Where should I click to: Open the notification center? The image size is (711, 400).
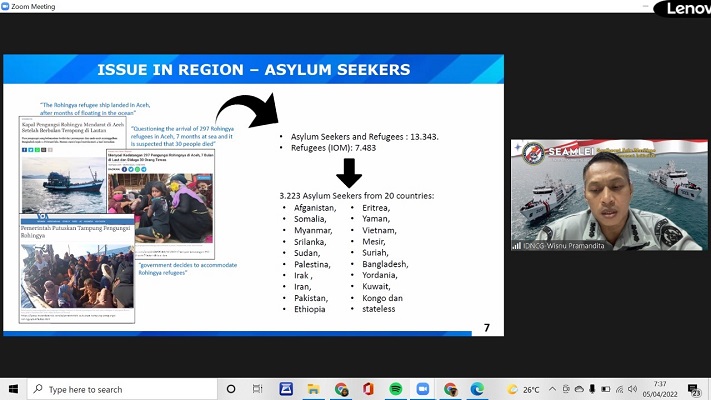pyautogui.click(x=695, y=389)
